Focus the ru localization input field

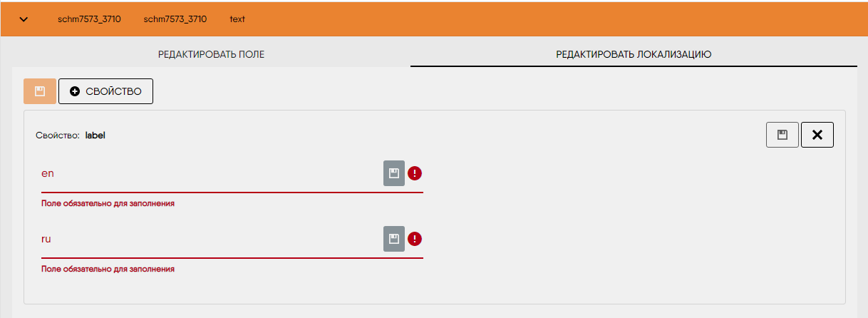click(x=211, y=239)
